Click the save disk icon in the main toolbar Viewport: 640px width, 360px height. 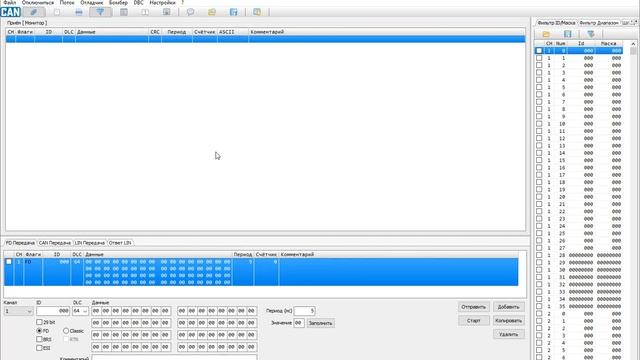pos(233,12)
